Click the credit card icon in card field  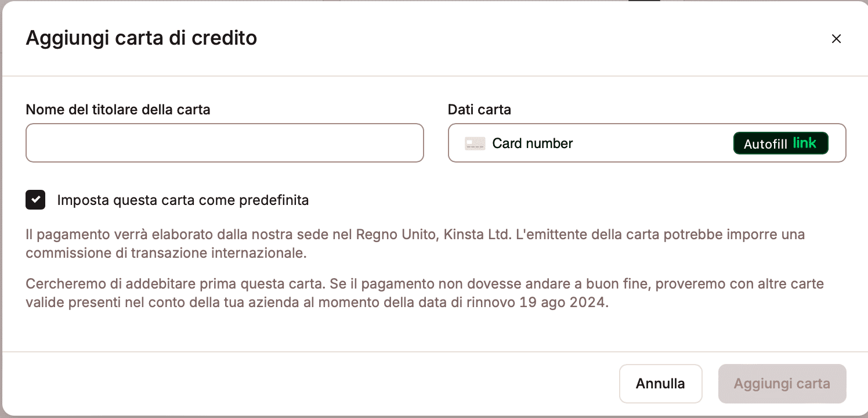(475, 143)
